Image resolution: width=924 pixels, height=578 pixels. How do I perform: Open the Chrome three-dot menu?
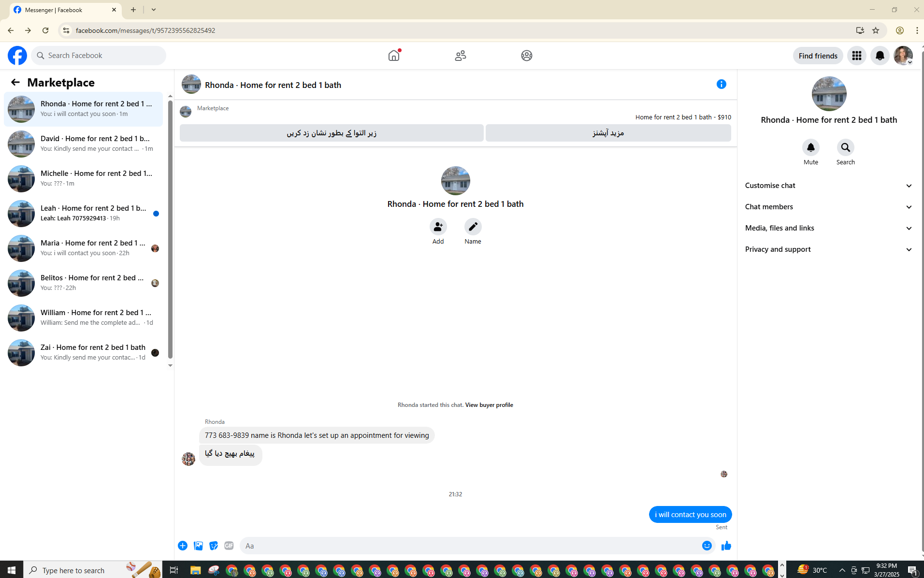tap(917, 30)
